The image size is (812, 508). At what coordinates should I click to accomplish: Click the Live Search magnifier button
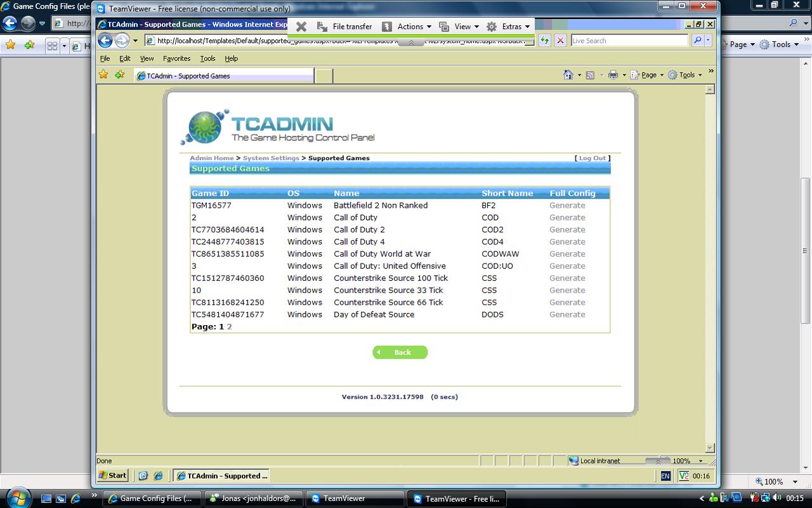(x=697, y=41)
